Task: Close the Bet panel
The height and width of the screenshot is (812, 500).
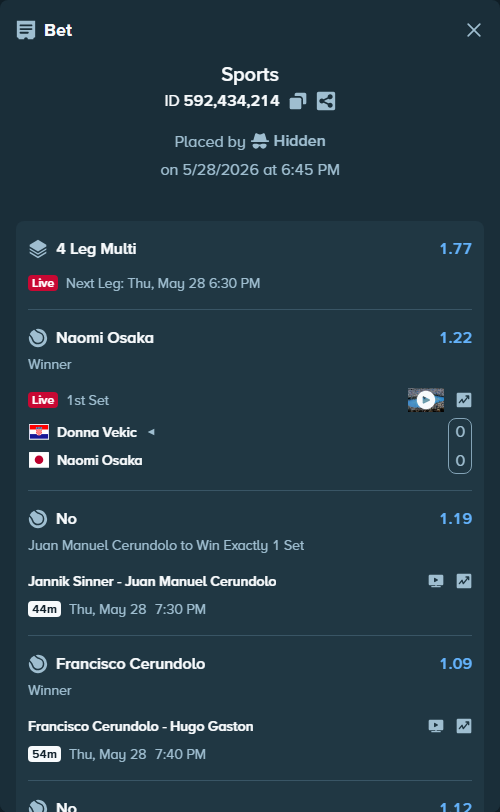Action: (x=474, y=30)
